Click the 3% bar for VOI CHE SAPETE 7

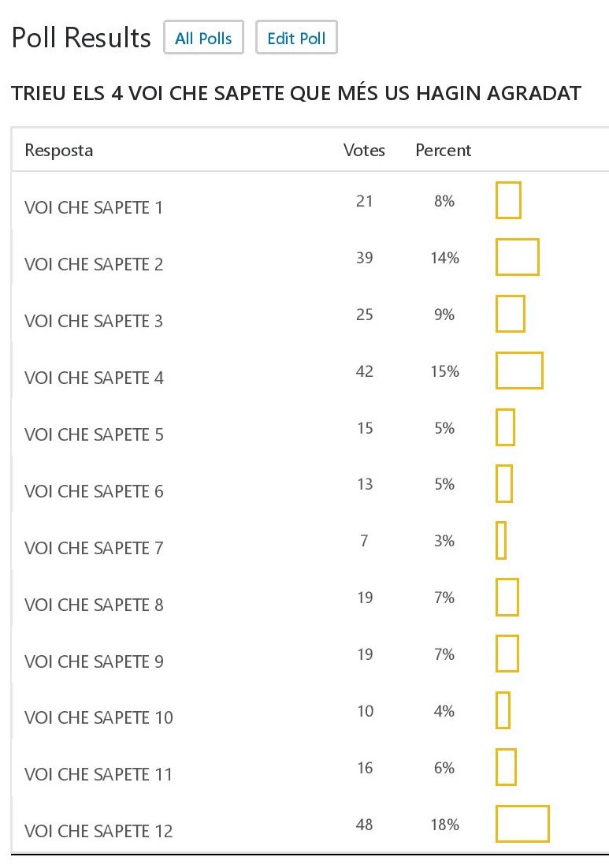[501, 541]
